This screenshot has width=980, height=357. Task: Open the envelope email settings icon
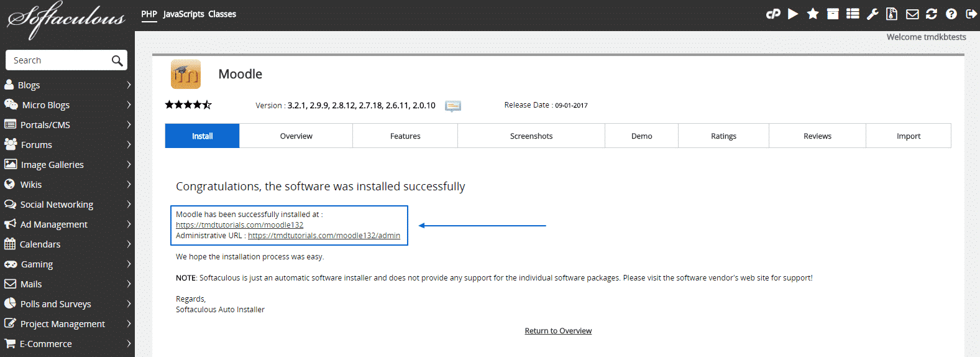click(x=912, y=14)
